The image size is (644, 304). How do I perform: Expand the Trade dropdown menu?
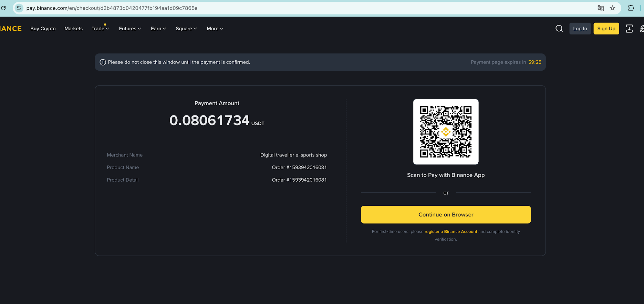coord(100,29)
